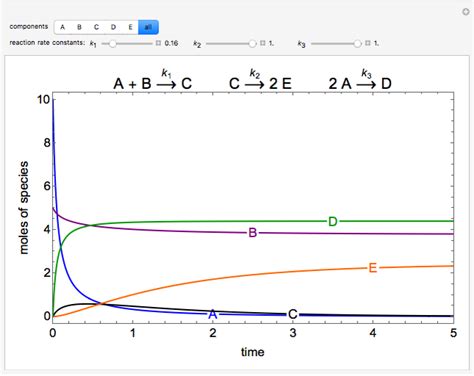Viewport: 474px width, 376px height.
Task: Click the k2 rate constant slider thumb
Action: 252,44
